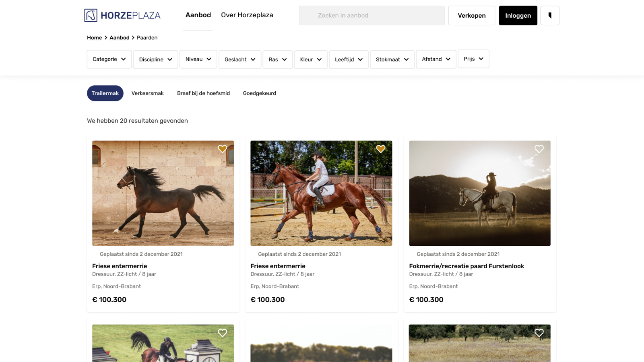Open the Discipline filter dropdown
This screenshot has width=644, height=362.
[x=155, y=60]
